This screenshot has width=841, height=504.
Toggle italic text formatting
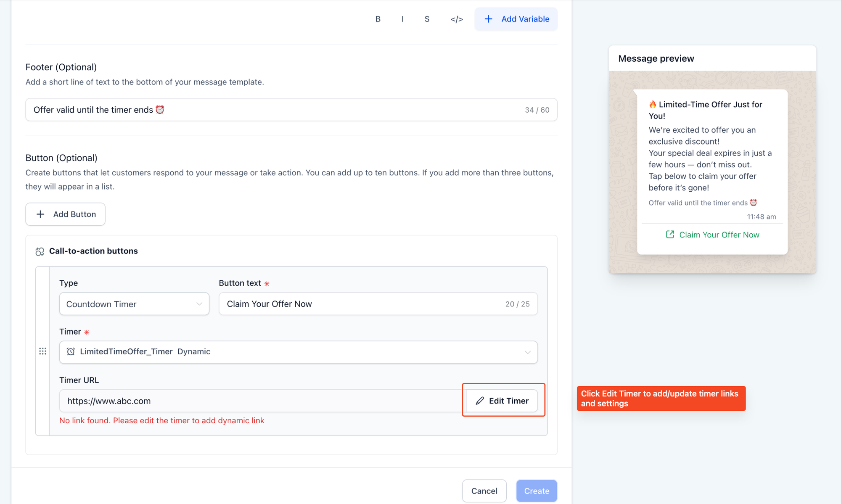click(x=402, y=19)
